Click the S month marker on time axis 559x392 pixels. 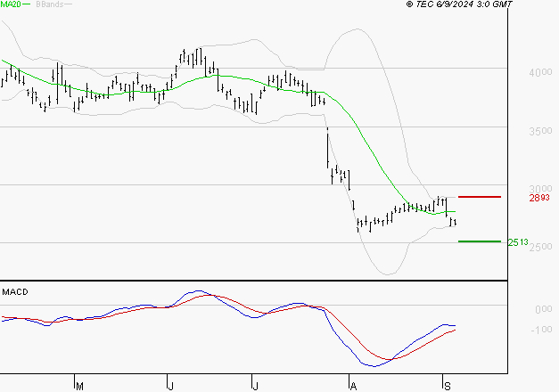tap(448, 387)
